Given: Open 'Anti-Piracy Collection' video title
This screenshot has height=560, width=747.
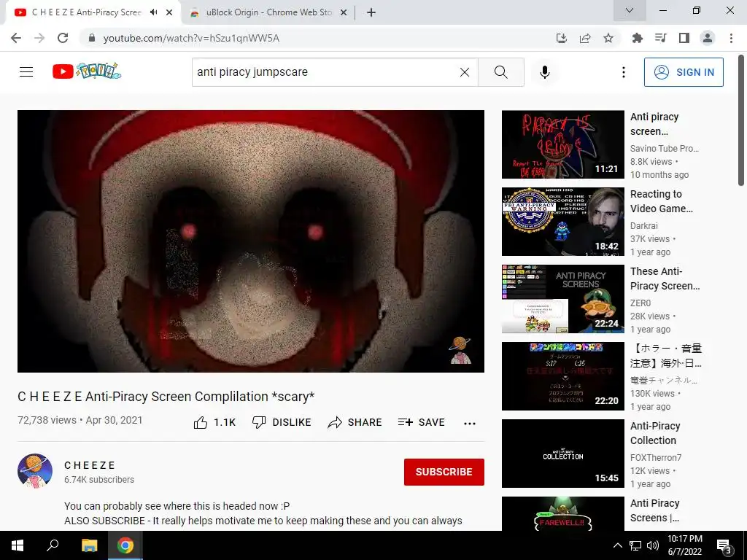Looking at the screenshot, I should 655,433.
